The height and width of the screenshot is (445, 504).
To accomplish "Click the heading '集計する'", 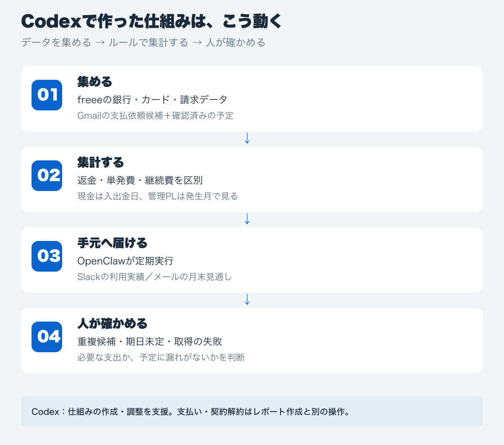I will pyautogui.click(x=100, y=162).
